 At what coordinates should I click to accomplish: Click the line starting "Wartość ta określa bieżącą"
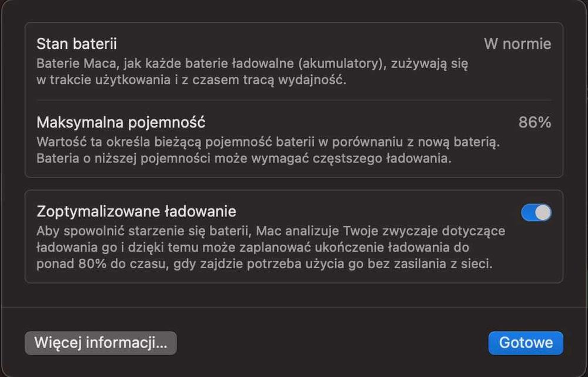268,142
